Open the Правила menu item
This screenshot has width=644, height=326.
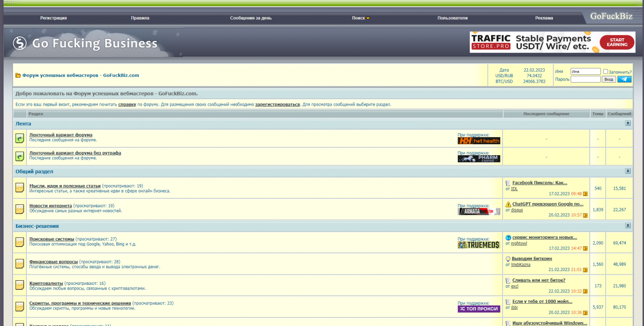pyautogui.click(x=140, y=18)
